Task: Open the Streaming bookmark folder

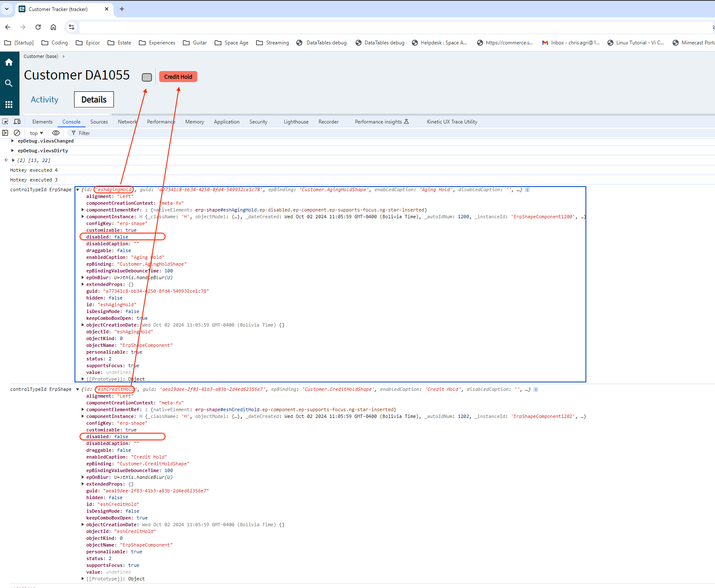Action: click(x=273, y=43)
